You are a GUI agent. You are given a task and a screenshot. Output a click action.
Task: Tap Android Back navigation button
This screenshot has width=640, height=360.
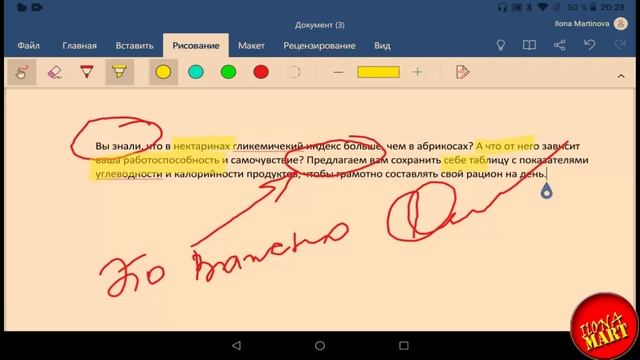coord(236,346)
